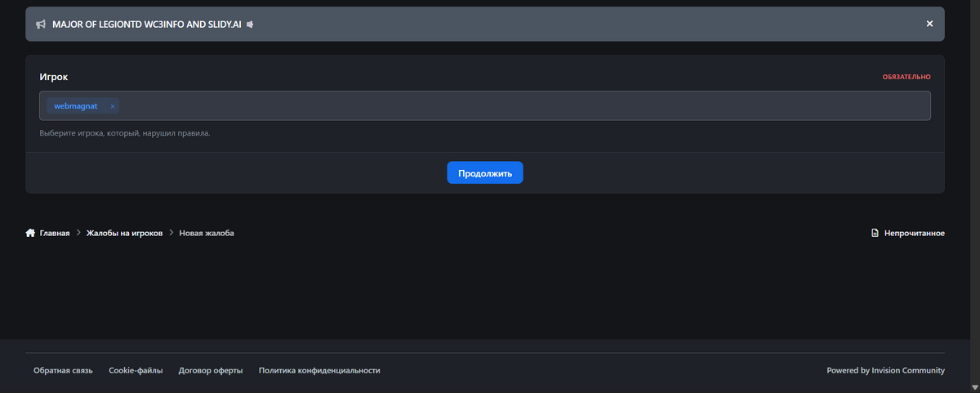View Политика конфиденциальности page
This screenshot has width=980, height=393.
319,370
